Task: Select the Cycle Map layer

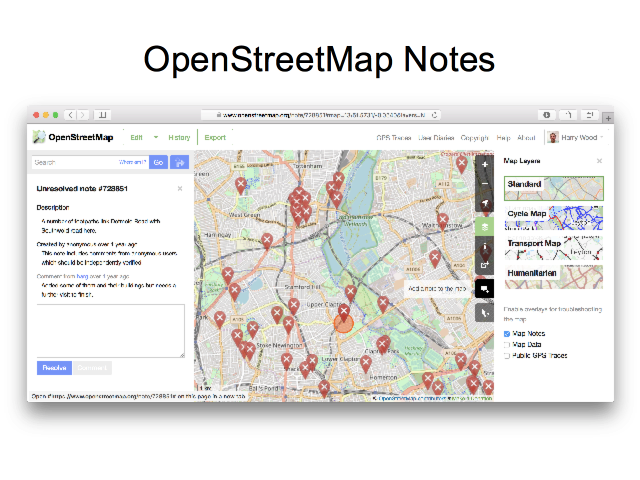Action: (554, 218)
